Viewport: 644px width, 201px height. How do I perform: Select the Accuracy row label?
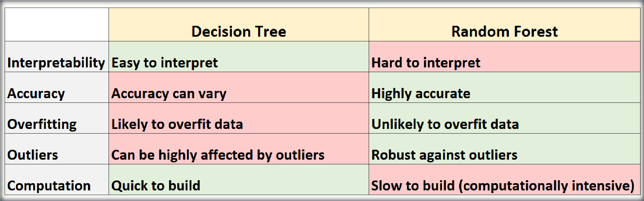coord(57,87)
